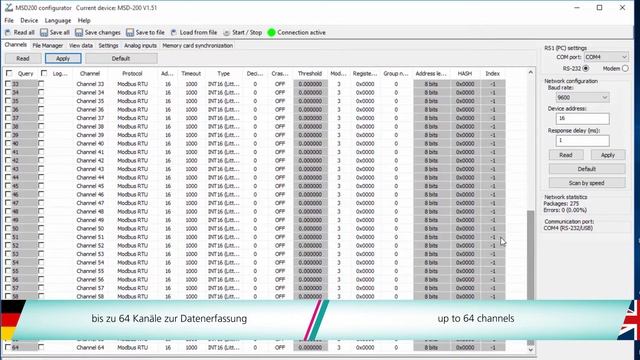Open the Language menu
The width and height of the screenshot is (640, 360).
(58, 20)
